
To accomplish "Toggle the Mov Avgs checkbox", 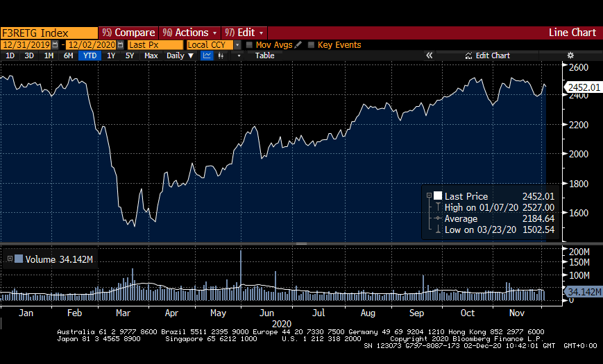I will 249,45.
